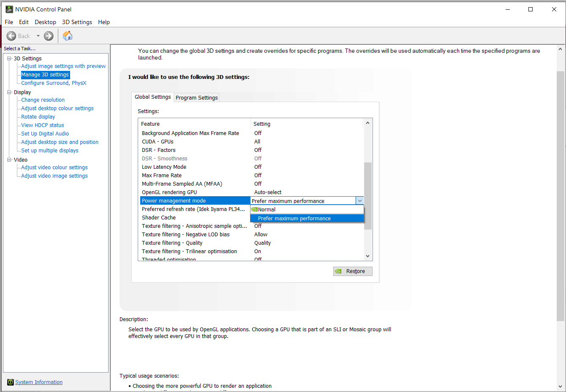Collapse the Display tree node
This screenshot has width=566, height=392.
coord(9,92)
